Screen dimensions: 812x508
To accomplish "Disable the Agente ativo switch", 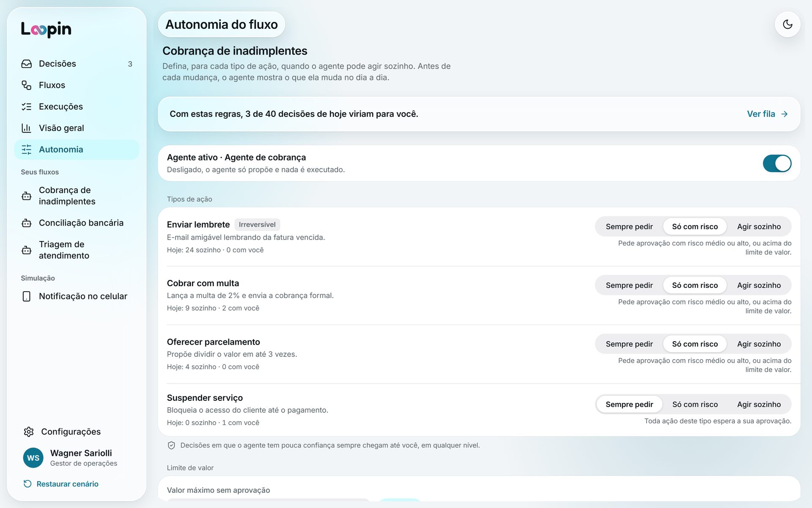I will click(x=777, y=163).
